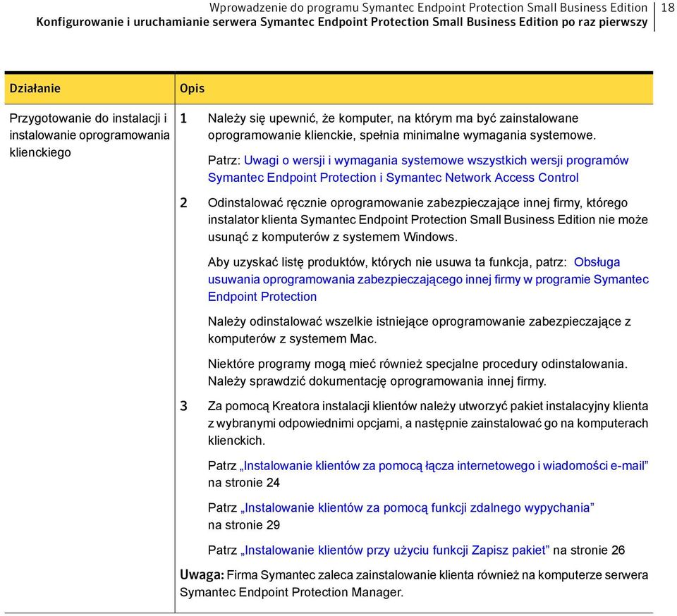Click paragraph 'Należy odinstalować wszelkie istniejące oprogramowanie'
The image size is (677, 616).
(x=419, y=330)
